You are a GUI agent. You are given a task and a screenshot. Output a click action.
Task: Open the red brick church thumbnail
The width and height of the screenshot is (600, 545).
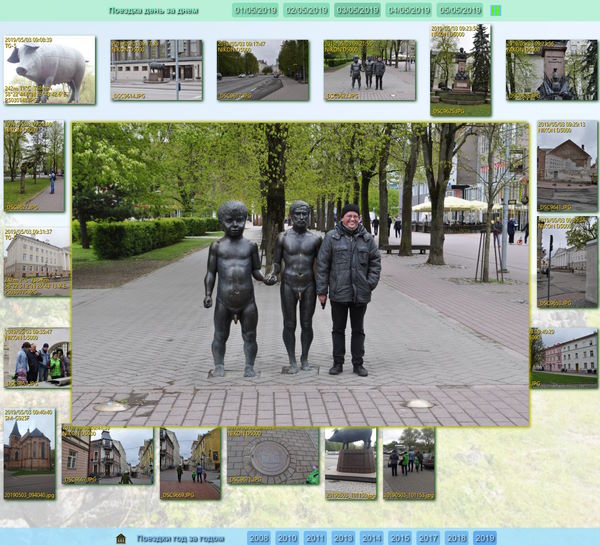(x=29, y=454)
